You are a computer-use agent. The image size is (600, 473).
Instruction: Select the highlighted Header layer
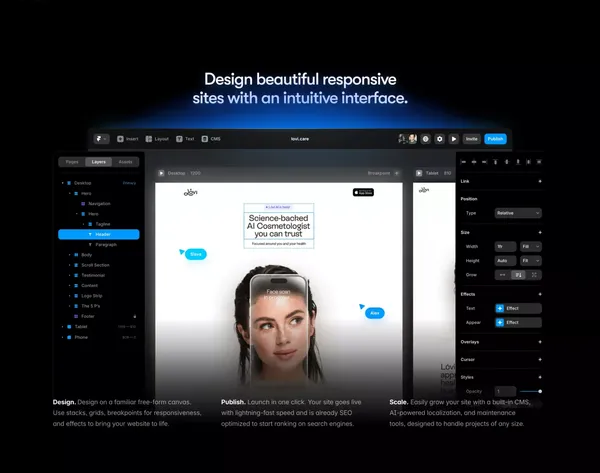tap(99, 234)
